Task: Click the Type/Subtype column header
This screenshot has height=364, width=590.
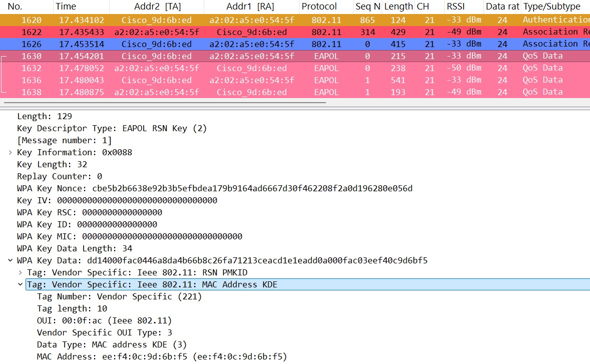Action: (x=551, y=7)
